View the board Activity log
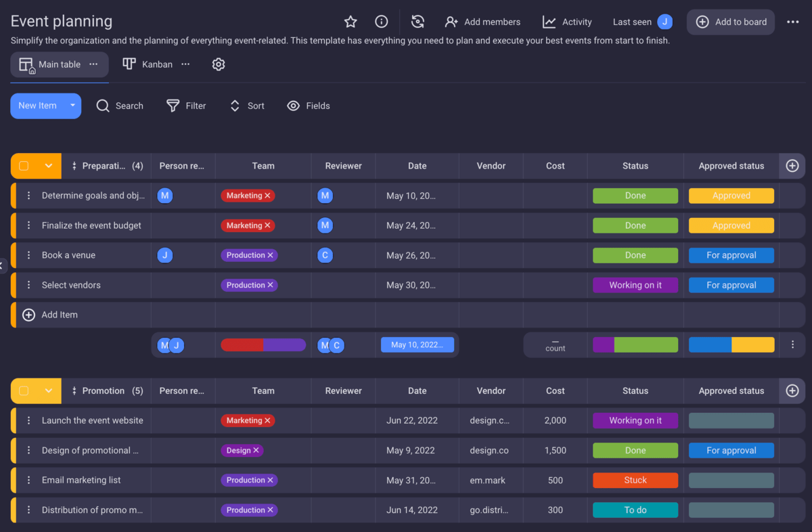The image size is (812, 532). 567,22
